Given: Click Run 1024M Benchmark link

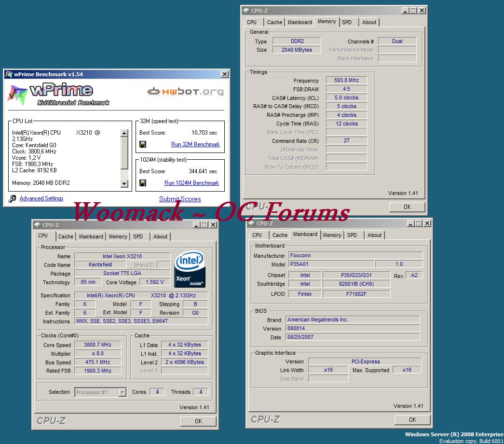Looking at the screenshot, I should [191, 183].
